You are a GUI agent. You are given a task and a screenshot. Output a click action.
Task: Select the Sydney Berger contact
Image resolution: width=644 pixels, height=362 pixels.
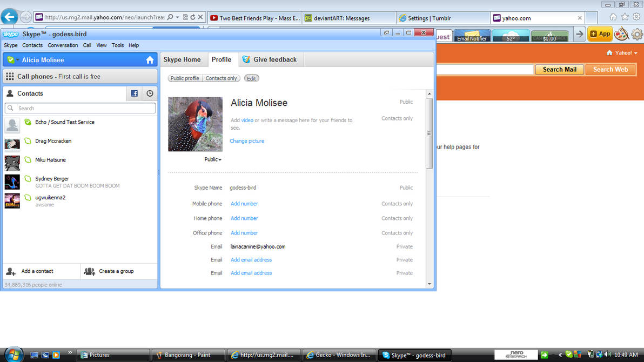(x=80, y=182)
